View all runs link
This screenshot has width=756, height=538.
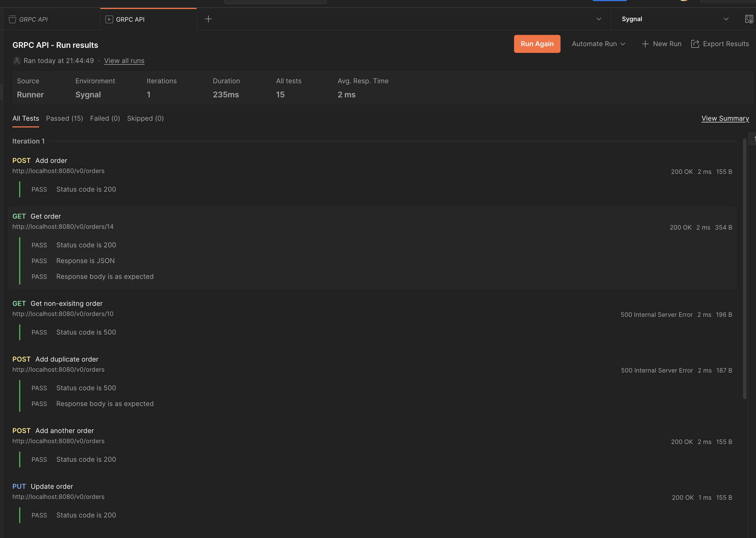(x=124, y=60)
